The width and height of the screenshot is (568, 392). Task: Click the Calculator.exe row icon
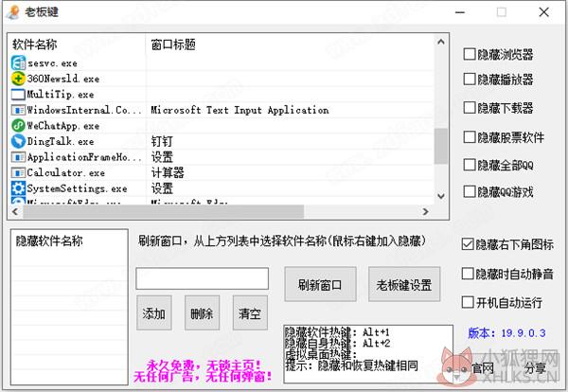pos(18,172)
